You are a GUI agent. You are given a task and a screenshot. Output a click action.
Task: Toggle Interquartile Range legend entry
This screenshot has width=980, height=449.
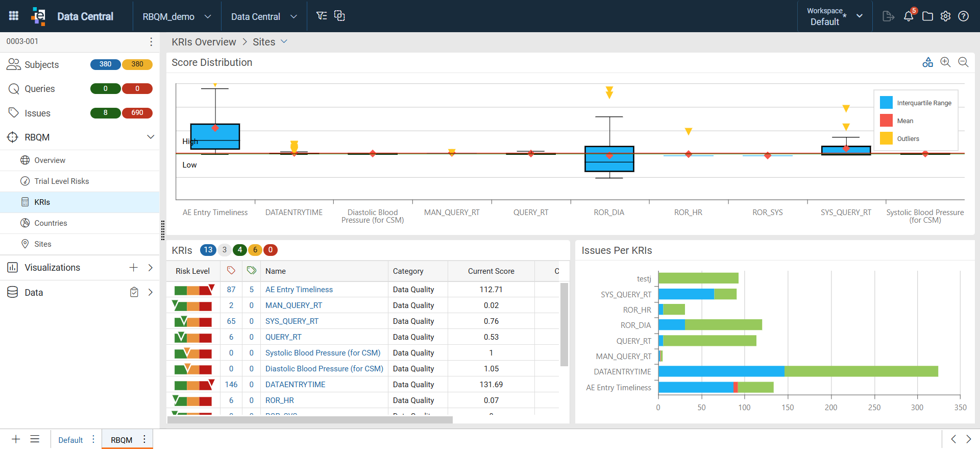(x=916, y=103)
